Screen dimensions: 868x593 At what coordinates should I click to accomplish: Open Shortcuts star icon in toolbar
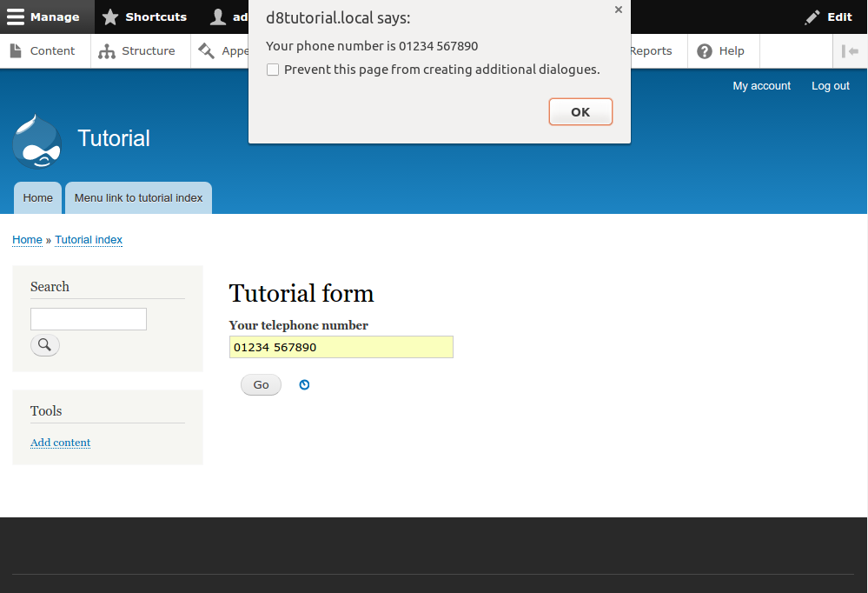tap(110, 17)
